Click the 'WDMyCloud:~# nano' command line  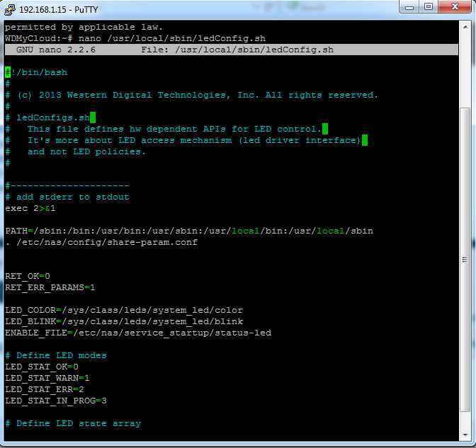(135, 38)
